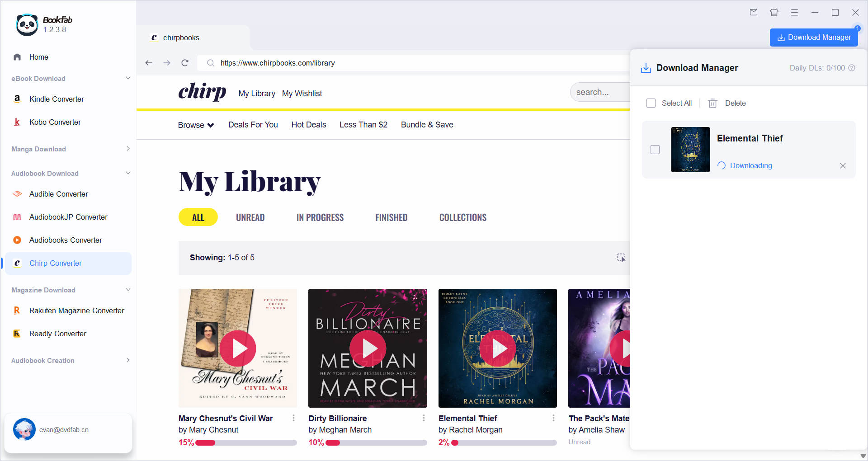Open the Browse dropdown menu

196,125
